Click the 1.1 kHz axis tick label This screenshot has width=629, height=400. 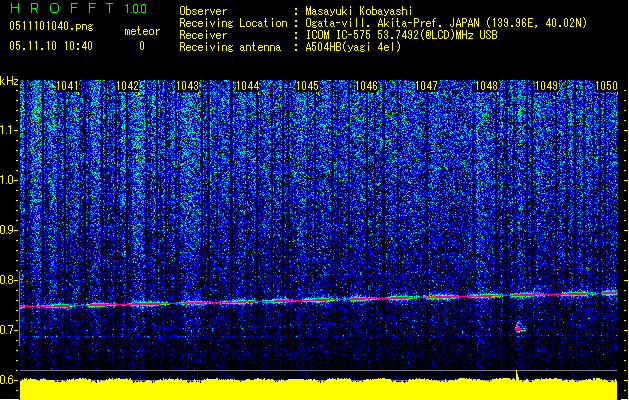click(9, 130)
